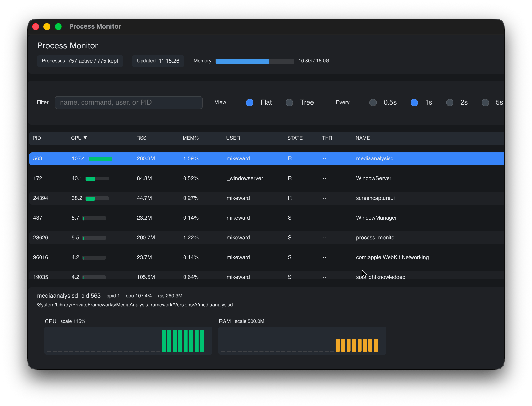Select the WindowServer process row
Viewport: 532px width, 406px height.
click(x=266, y=178)
